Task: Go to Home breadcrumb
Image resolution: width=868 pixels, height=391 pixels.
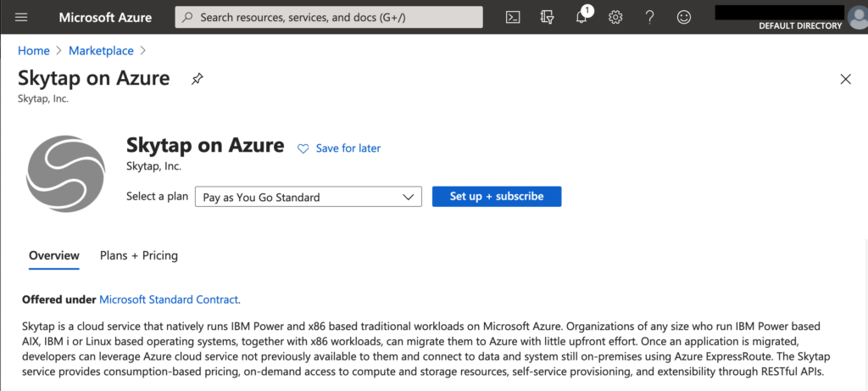Action: click(x=34, y=50)
